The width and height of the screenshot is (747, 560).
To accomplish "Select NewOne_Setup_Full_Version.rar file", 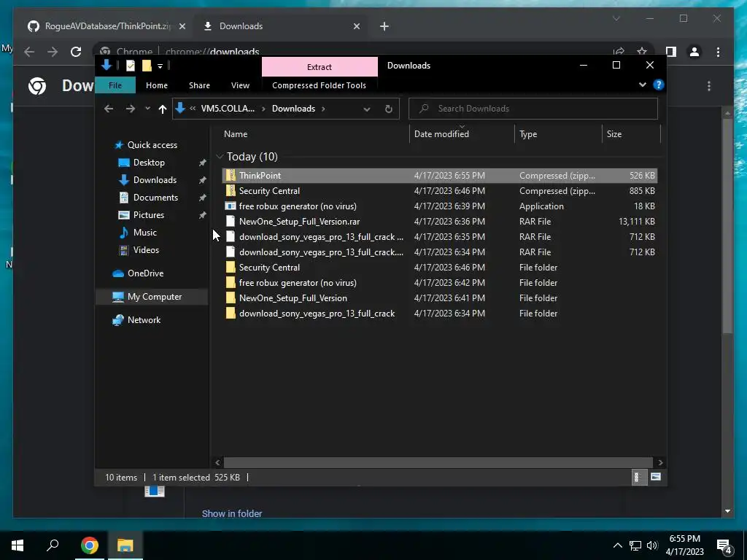I will (299, 222).
